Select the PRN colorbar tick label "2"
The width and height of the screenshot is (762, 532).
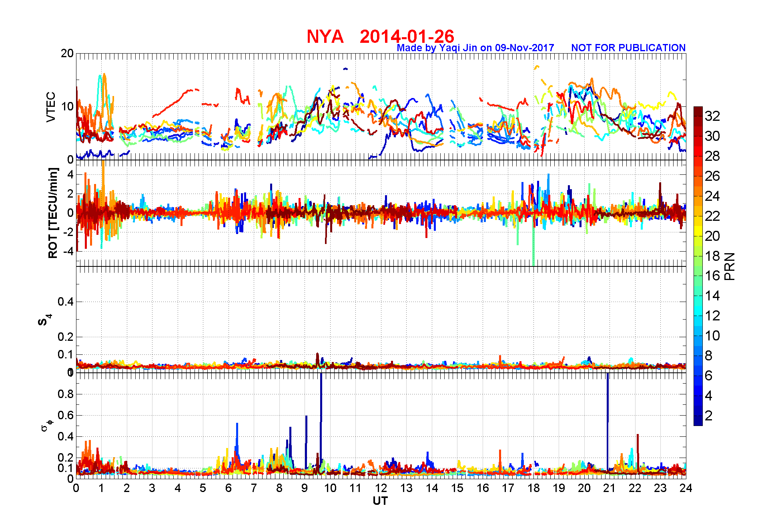click(709, 416)
